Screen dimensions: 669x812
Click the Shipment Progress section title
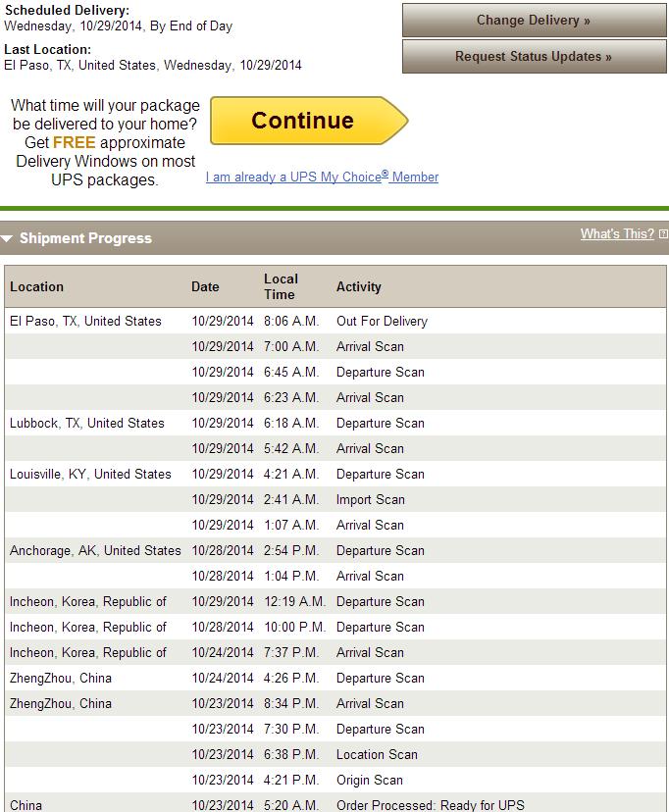[x=85, y=238]
